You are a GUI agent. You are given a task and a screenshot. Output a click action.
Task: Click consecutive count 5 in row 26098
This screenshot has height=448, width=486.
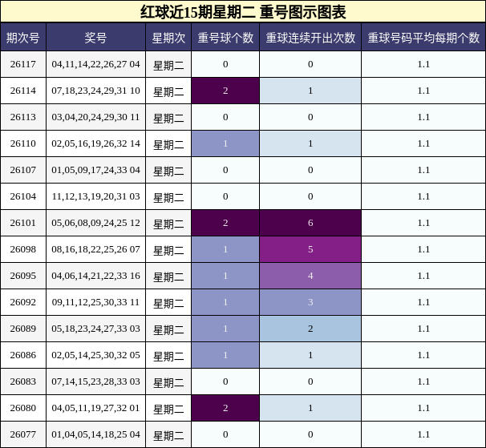310,249
